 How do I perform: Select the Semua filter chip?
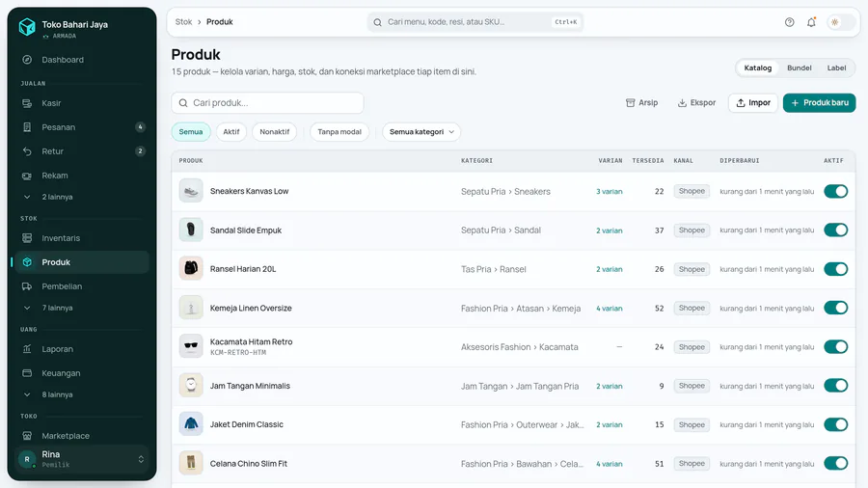[x=191, y=132]
